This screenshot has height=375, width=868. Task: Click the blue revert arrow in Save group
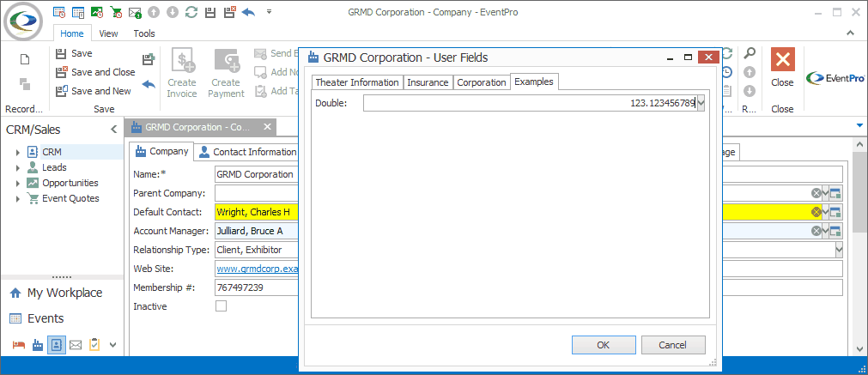[x=149, y=84]
